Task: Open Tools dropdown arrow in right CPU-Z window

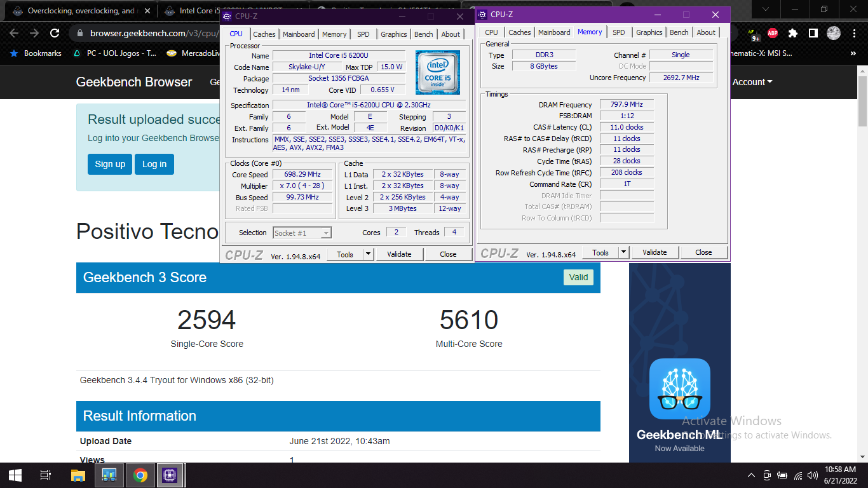Action: [x=623, y=252]
